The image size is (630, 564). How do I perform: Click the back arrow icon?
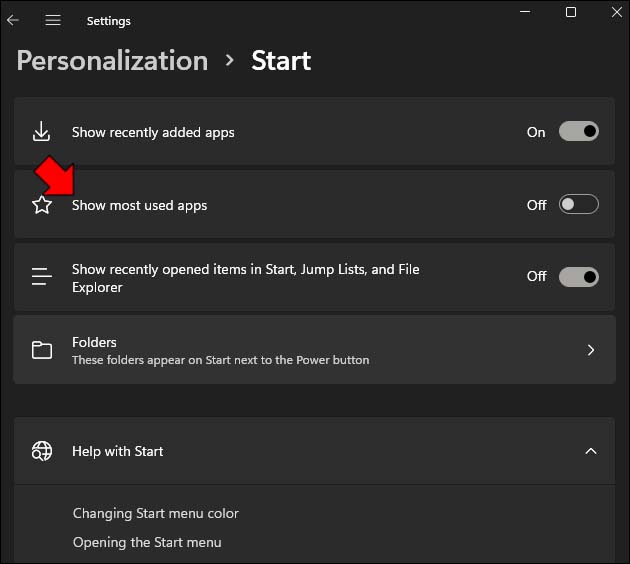[x=13, y=20]
